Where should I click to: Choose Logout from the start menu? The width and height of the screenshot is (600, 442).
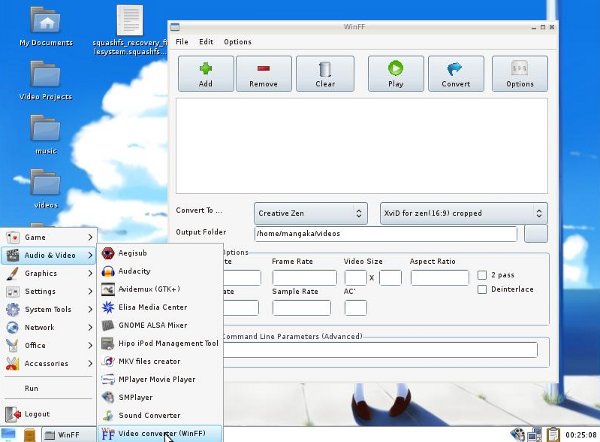pos(49,414)
